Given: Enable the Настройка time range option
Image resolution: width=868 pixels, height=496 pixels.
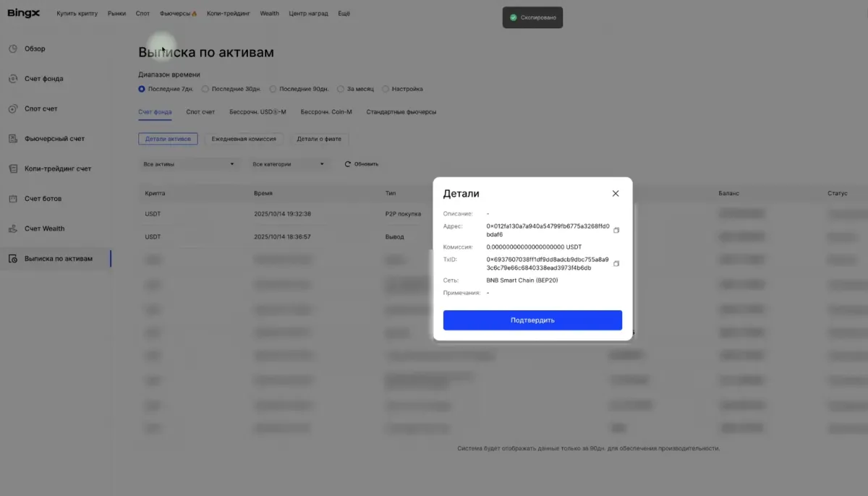Looking at the screenshot, I should coord(386,88).
